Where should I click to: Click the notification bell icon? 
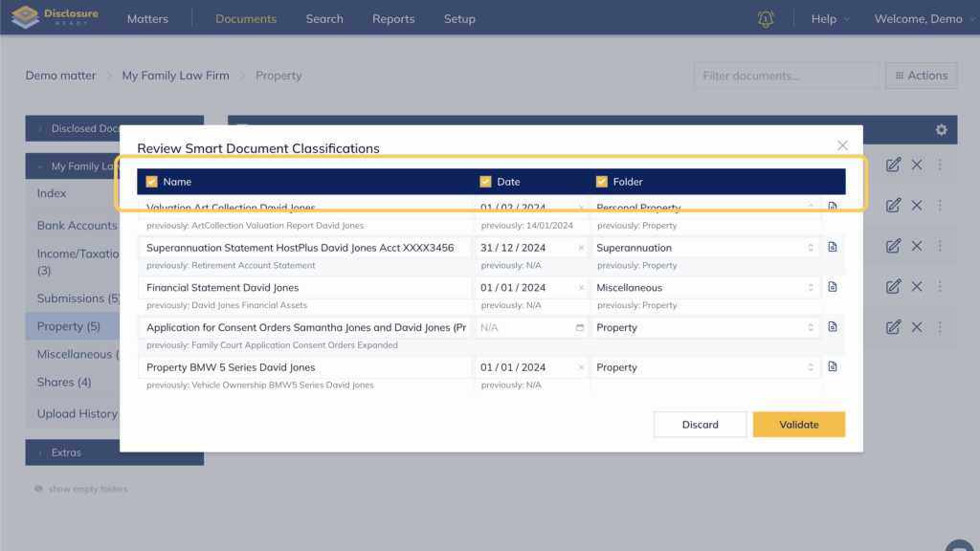pyautogui.click(x=766, y=19)
